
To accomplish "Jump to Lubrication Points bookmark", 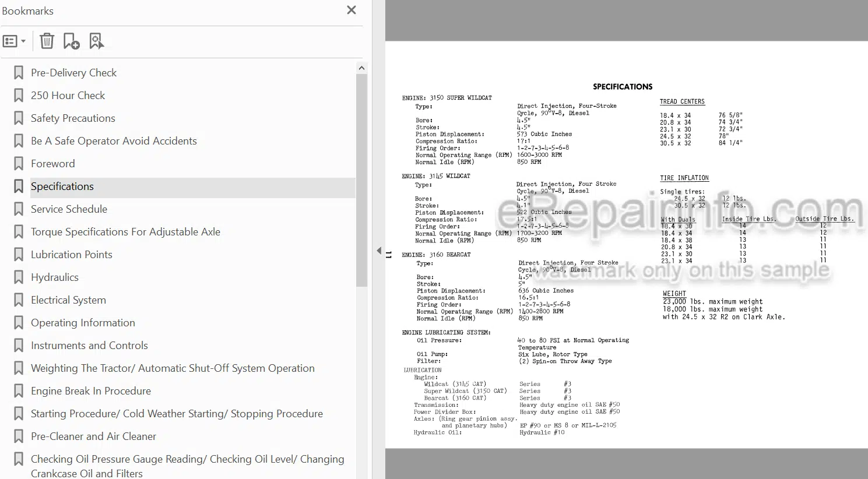I will coord(71,255).
